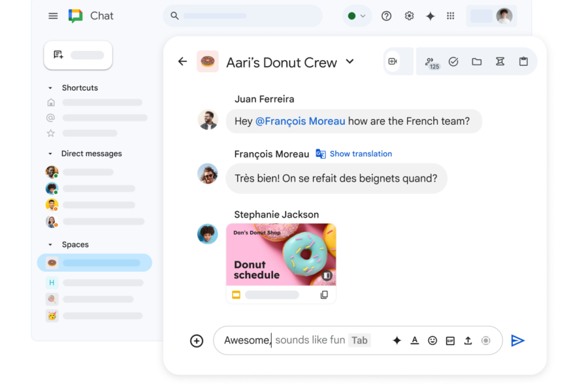Click the New chat button
Screen dimensions: 588x392
point(78,55)
